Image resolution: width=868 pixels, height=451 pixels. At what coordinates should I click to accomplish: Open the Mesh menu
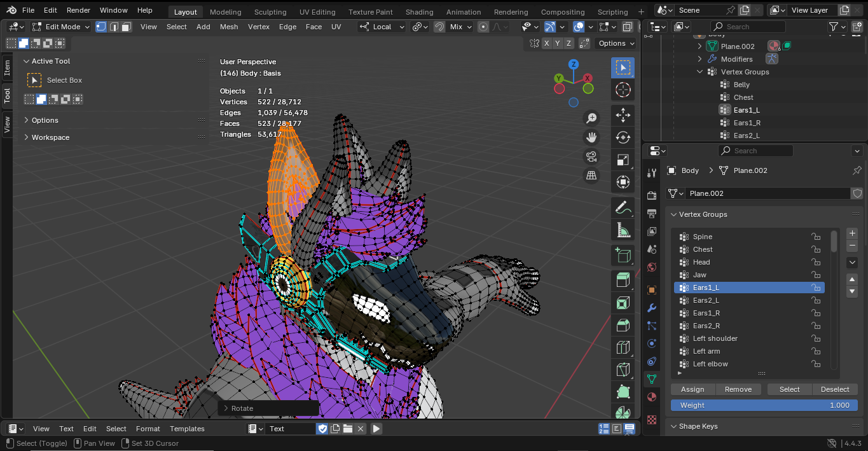229,27
